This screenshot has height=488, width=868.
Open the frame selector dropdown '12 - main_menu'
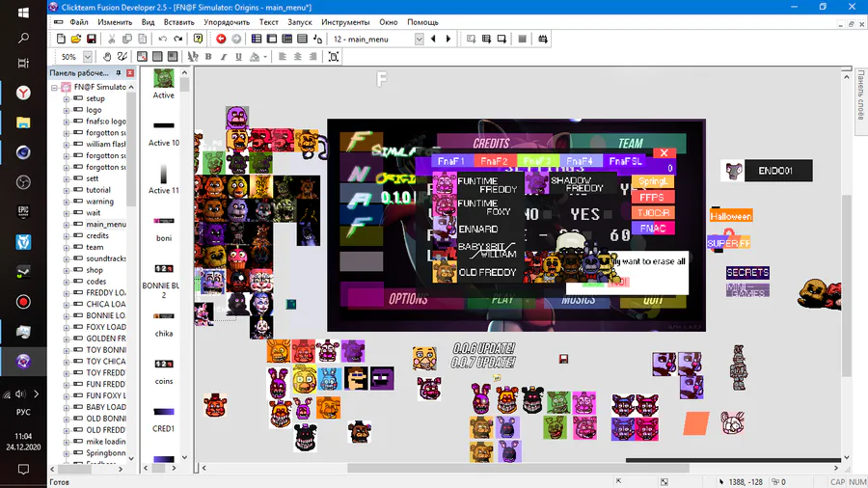point(420,39)
